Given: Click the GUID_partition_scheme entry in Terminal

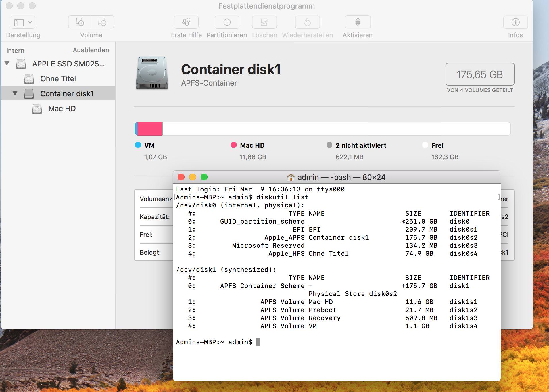Looking at the screenshot, I should (262, 221).
